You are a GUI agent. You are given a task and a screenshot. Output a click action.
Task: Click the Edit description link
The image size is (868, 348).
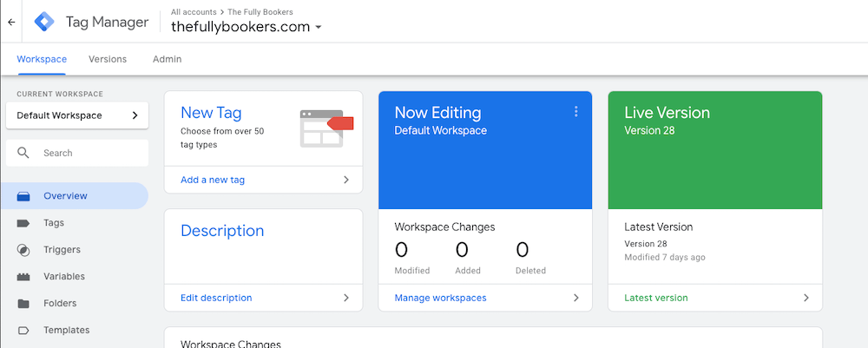[x=216, y=298]
